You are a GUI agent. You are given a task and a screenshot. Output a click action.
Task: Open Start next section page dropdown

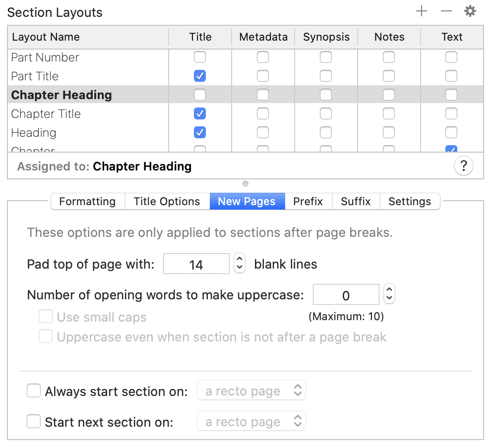251,421
